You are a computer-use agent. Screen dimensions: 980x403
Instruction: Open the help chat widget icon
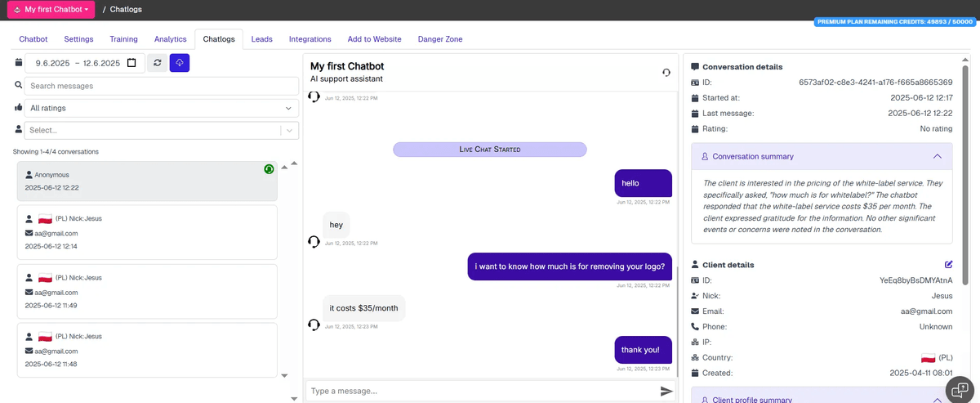tap(960, 391)
